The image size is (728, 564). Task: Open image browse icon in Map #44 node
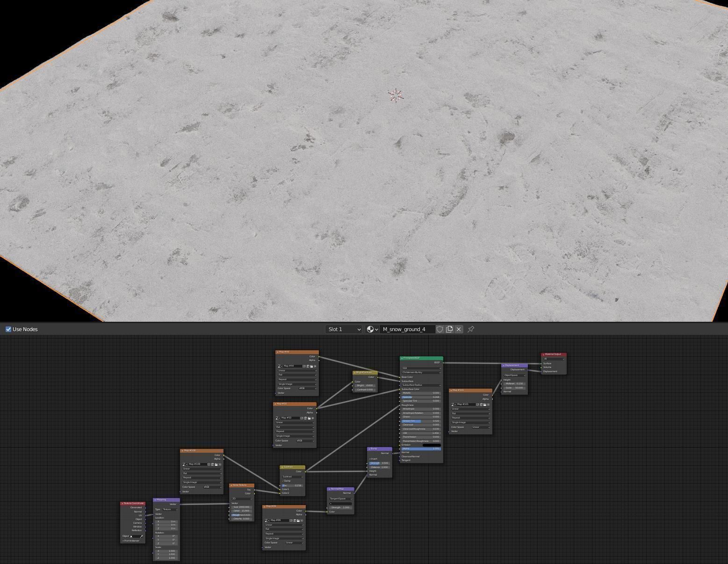click(280, 366)
